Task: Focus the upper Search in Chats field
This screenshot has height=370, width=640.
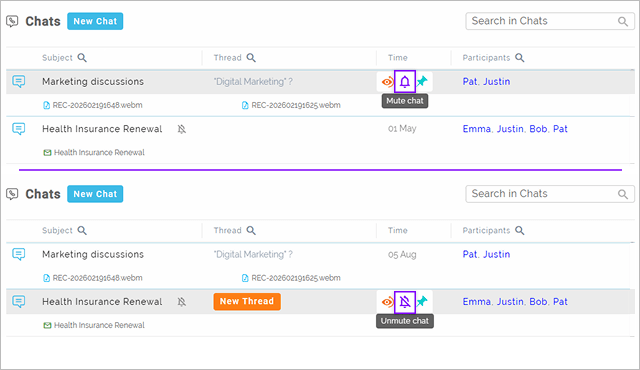Action: pyautogui.click(x=550, y=21)
